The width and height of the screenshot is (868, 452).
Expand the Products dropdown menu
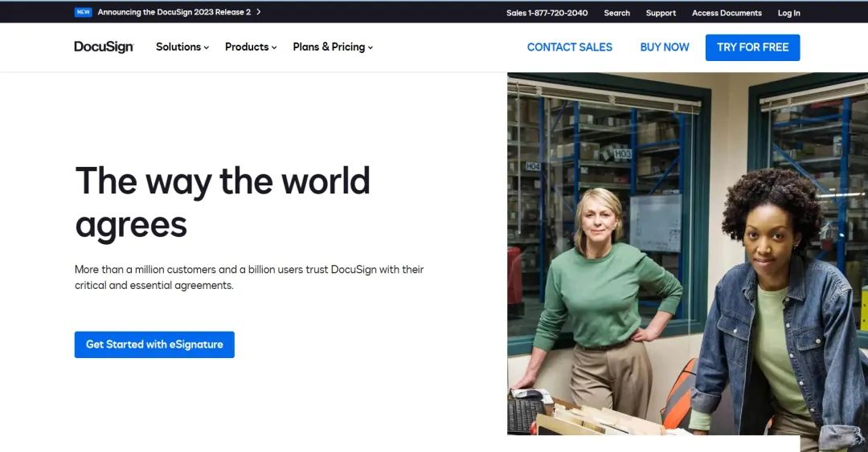pos(251,47)
